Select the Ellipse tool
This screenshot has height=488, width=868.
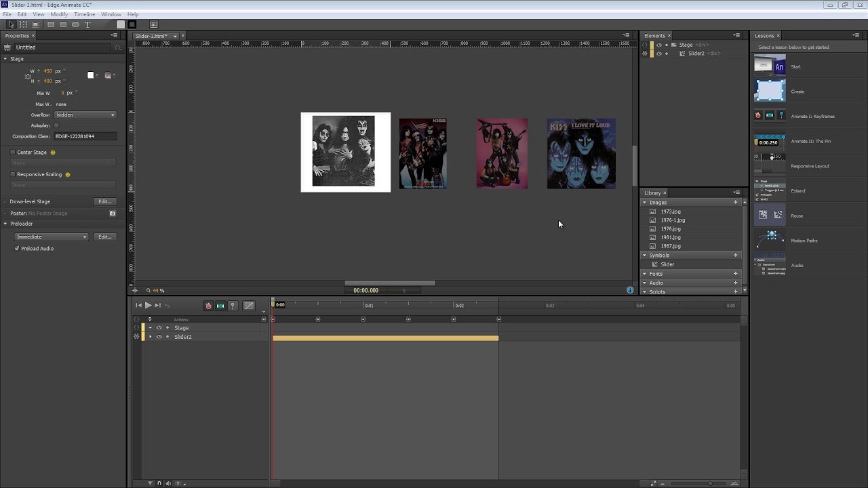75,24
